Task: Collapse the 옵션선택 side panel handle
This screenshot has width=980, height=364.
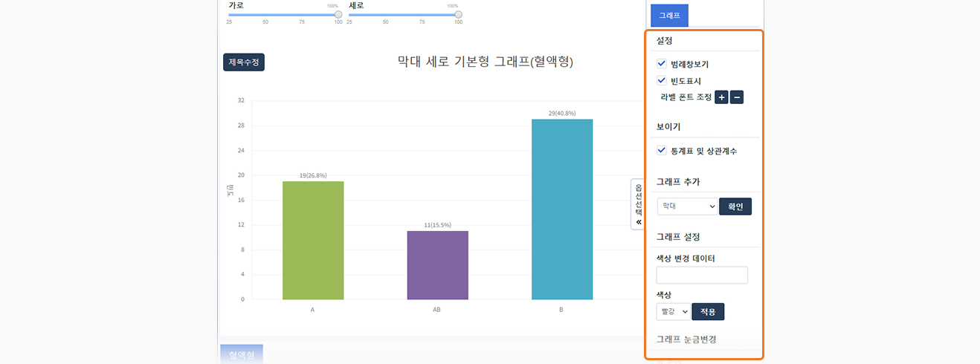Action: [638, 204]
